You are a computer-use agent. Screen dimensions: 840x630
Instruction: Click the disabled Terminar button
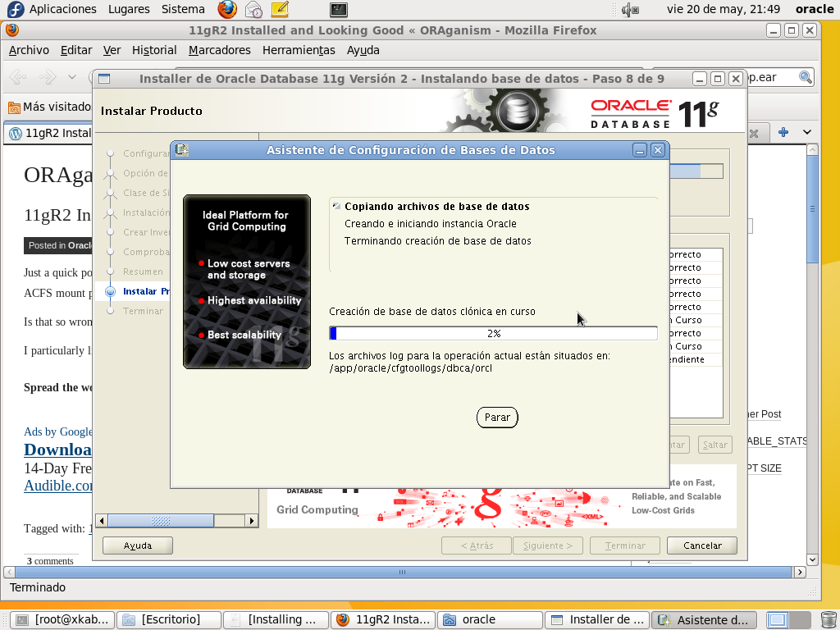pos(624,546)
